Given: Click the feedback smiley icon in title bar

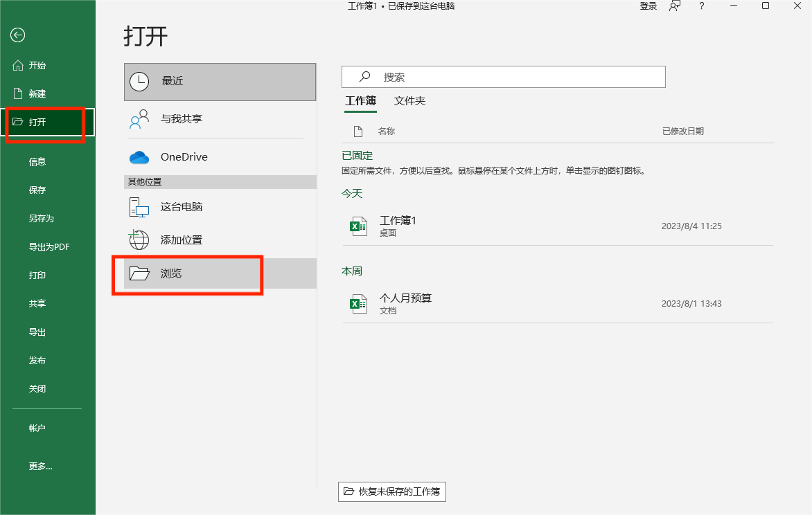Looking at the screenshot, I should coord(674,6).
